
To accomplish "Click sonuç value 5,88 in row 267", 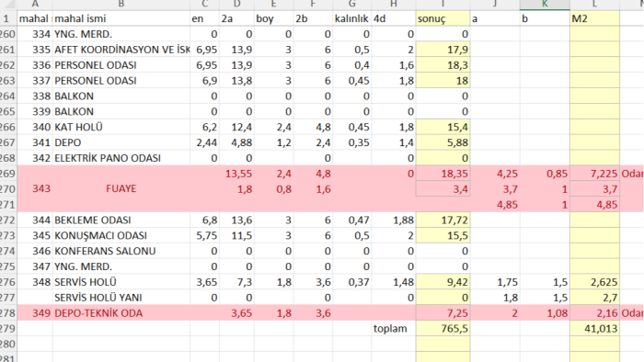I will pyautogui.click(x=443, y=142).
